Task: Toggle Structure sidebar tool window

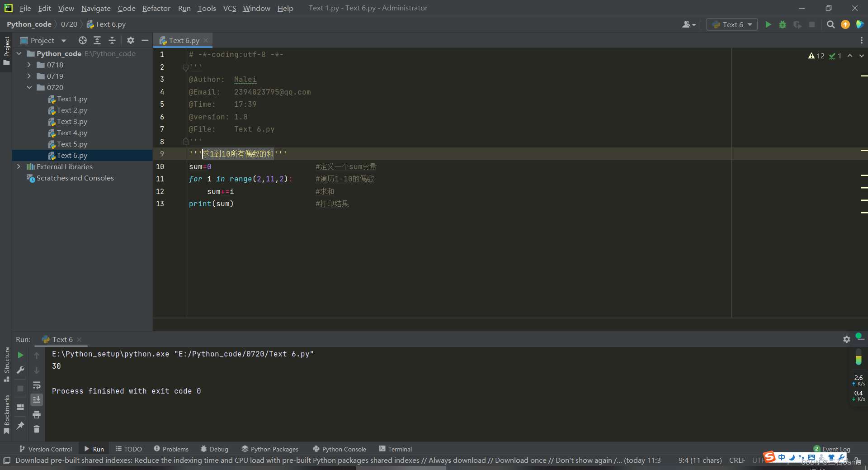Action: [6, 364]
